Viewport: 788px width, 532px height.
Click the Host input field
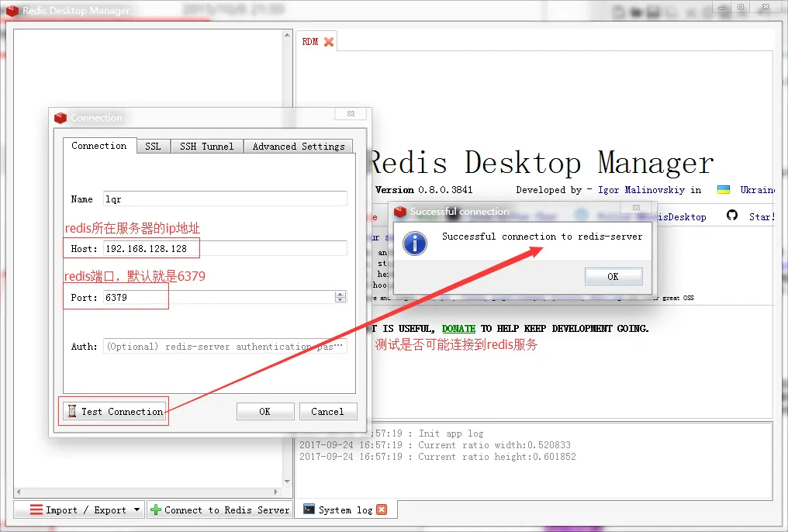(225, 248)
